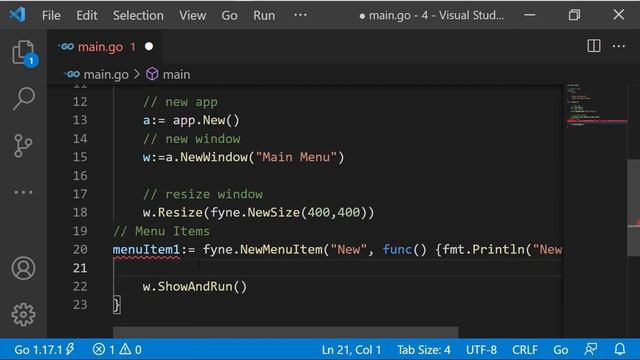This screenshot has height=360, width=640.
Task: Click the "Main Menu" string literal
Action: click(296, 157)
